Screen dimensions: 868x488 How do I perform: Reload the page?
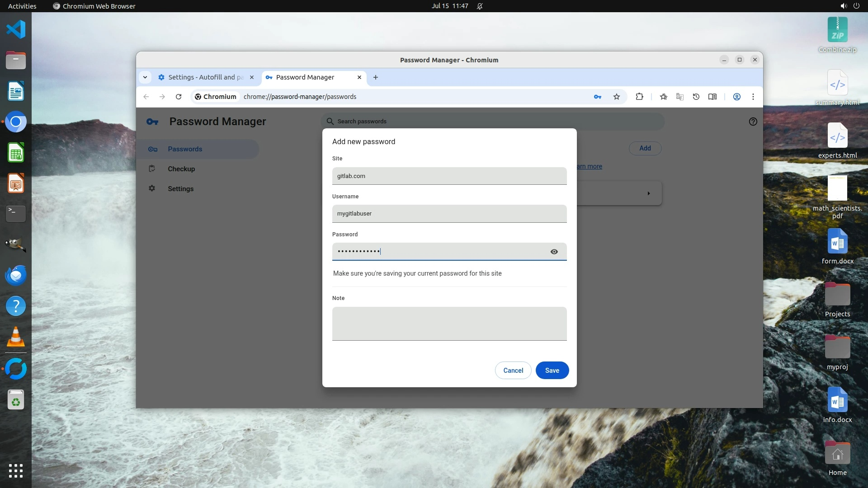pyautogui.click(x=179, y=97)
